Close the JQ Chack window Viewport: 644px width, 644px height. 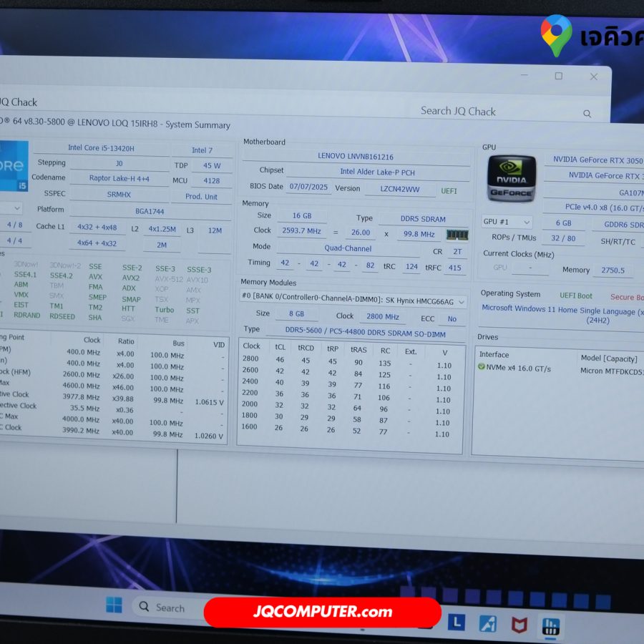(x=593, y=77)
